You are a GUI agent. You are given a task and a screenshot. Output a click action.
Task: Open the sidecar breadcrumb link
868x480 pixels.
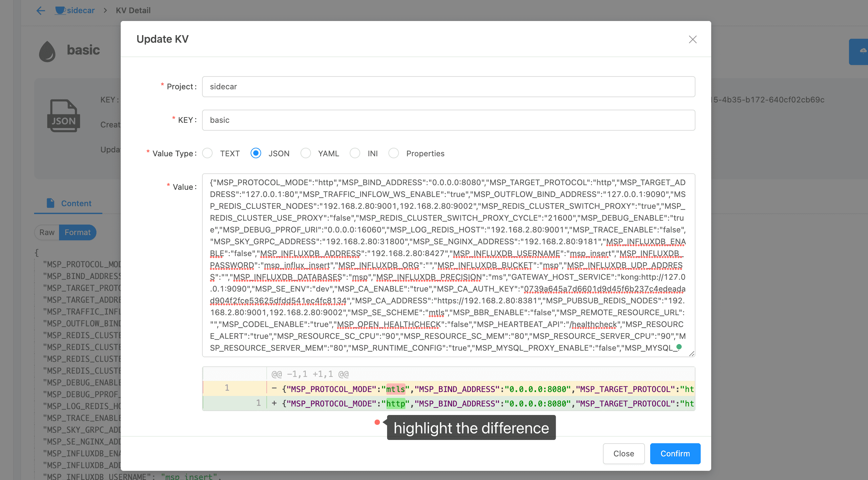pyautogui.click(x=80, y=11)
